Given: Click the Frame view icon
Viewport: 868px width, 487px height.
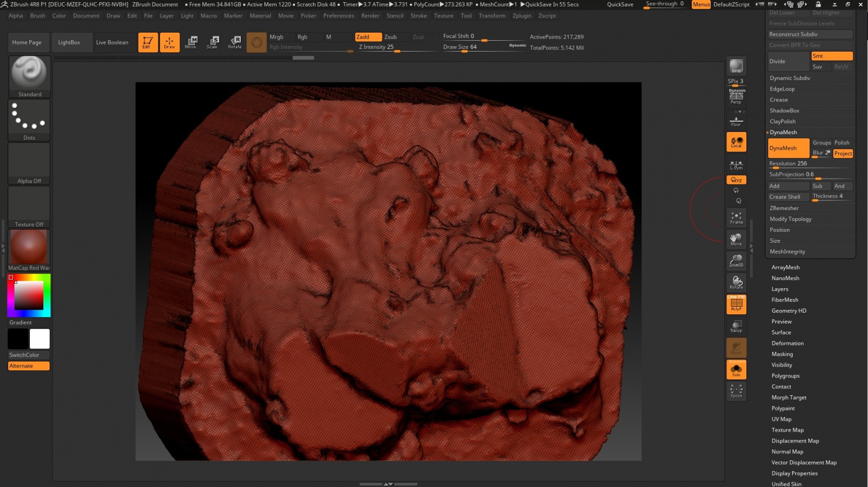Looking at the screenshot, I should [736, 218].
